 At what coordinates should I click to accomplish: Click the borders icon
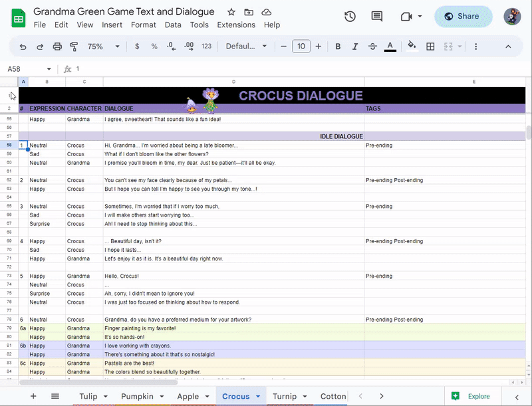[430, 47]
